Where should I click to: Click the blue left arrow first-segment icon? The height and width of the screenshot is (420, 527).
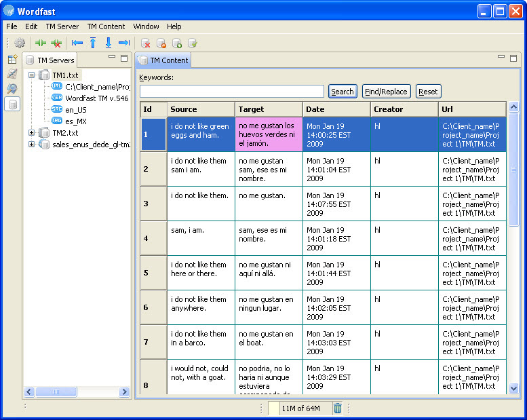[77, 43]
